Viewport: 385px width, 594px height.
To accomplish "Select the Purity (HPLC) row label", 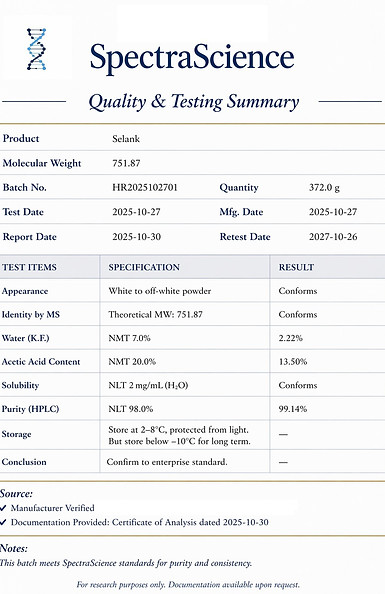I will tap(30, 409).
